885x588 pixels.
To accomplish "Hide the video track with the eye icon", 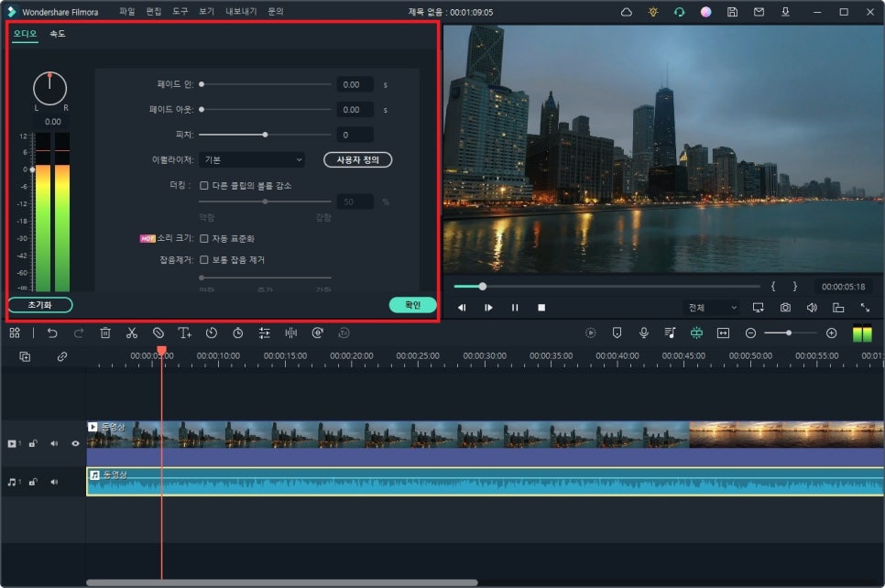I will [75, 443].
